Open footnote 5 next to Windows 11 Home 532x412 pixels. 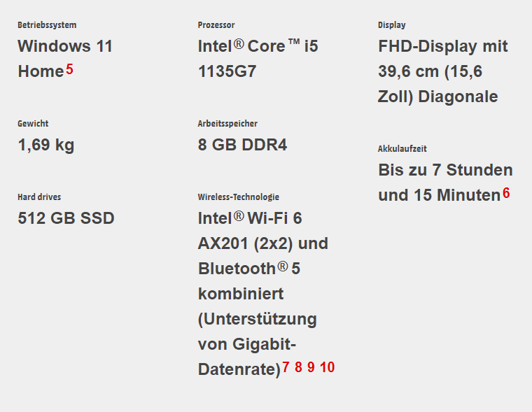(x=69, y=70)
